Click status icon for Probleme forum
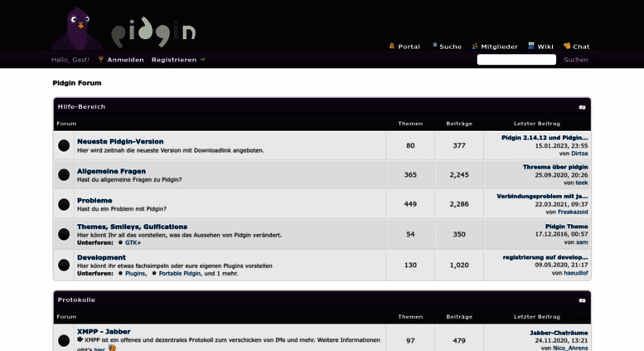644x351 pixels. point(64,204)
